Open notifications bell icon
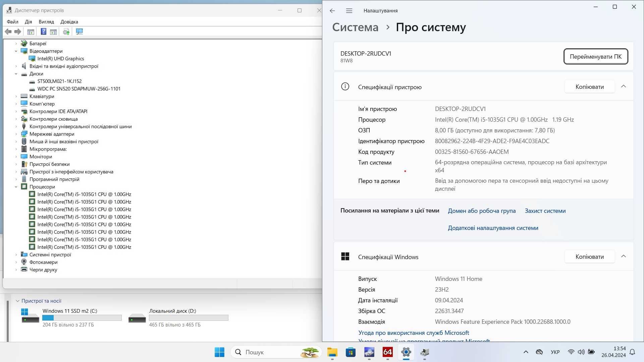This screenshot has height=362, width=644. coord(632,352)
